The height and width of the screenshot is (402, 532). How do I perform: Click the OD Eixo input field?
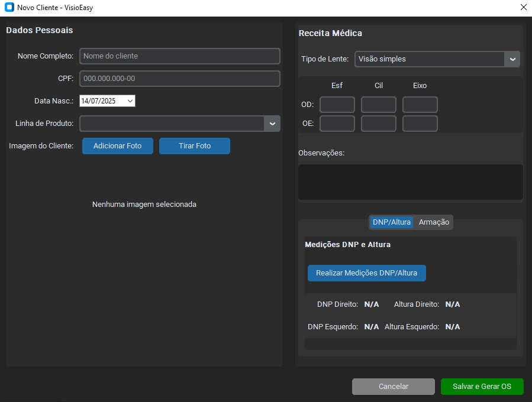point(420,105)
